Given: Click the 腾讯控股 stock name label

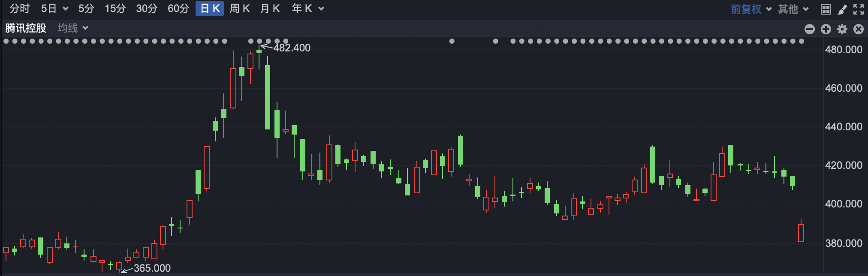Looking at the screenshot, I should (x=26, y=28).
